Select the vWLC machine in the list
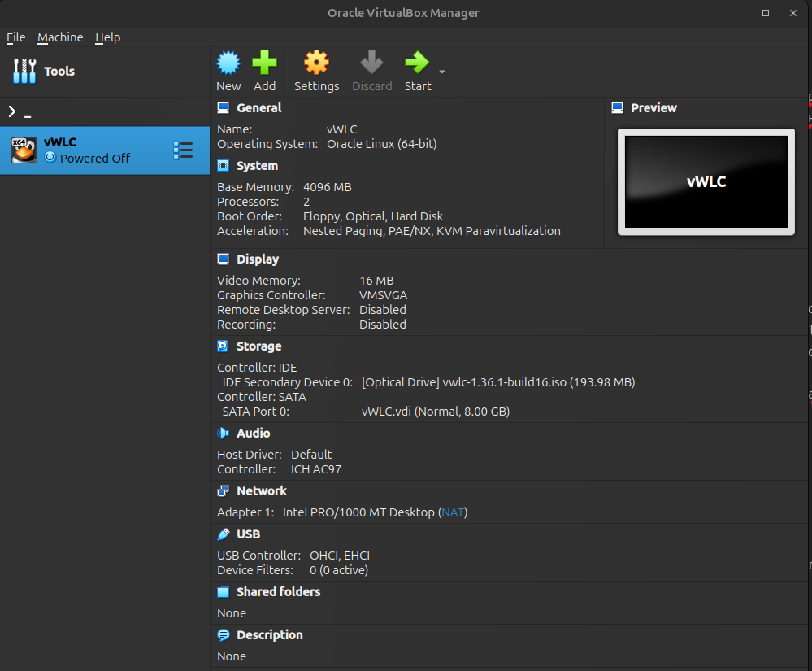The image size is (812, 671). (105, 150)
